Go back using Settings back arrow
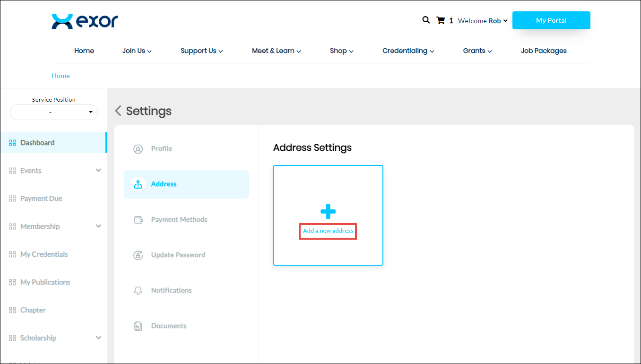 point(118,111)
